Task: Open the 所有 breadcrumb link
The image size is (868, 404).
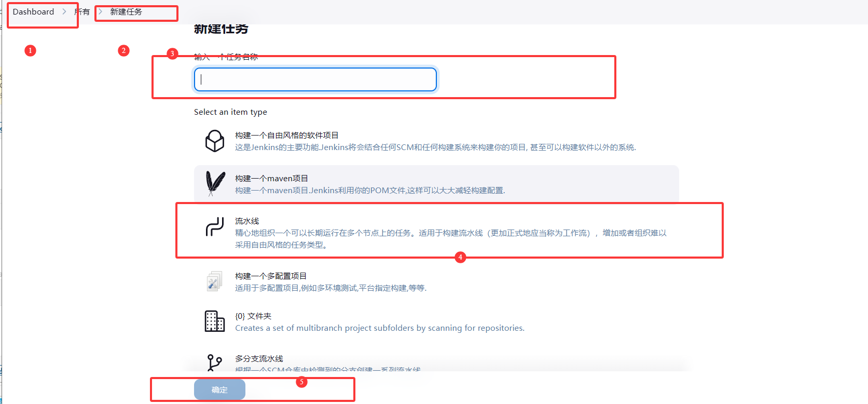Action: 82,11
